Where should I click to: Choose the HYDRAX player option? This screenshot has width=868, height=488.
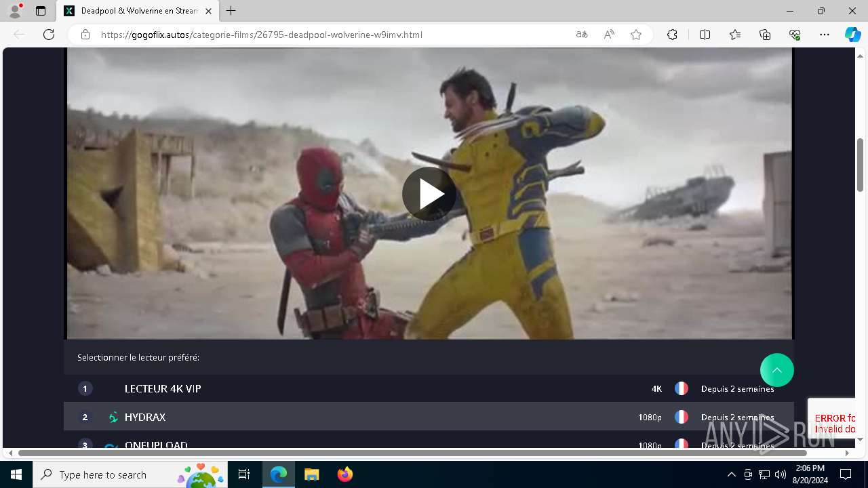[x=429, y=417]
